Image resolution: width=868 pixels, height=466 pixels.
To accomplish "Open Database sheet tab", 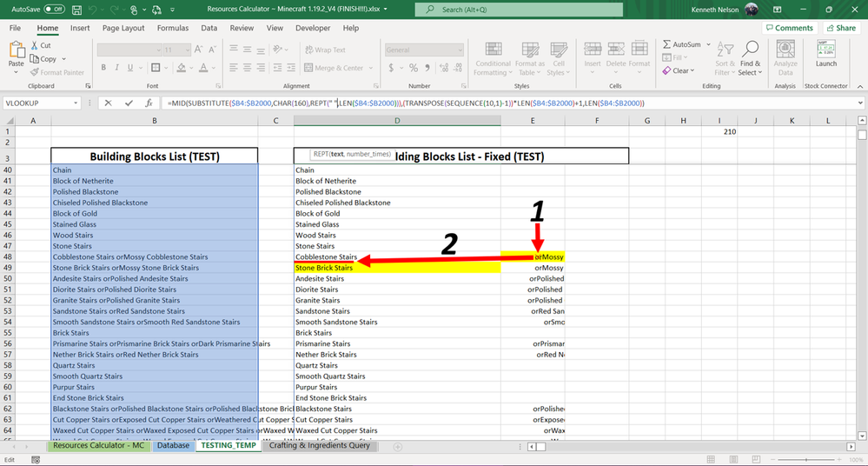I will pos(173,445).
